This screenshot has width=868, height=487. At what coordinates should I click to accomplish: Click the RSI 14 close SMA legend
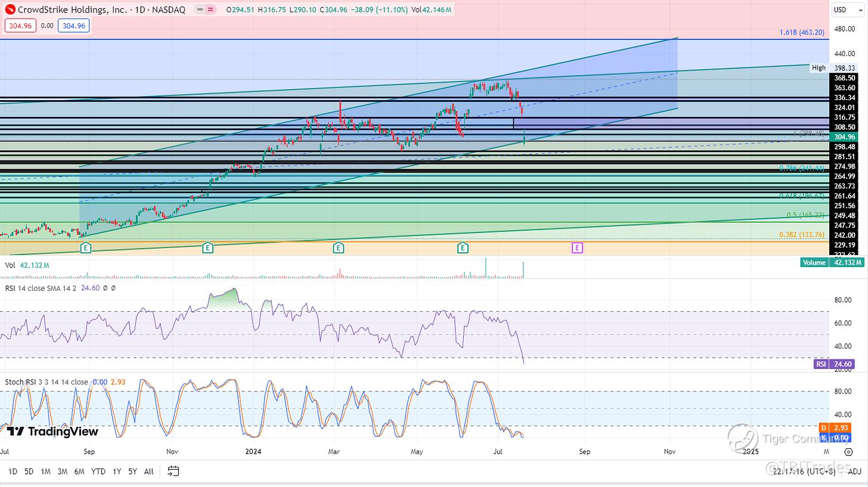(x=60, y=288)
